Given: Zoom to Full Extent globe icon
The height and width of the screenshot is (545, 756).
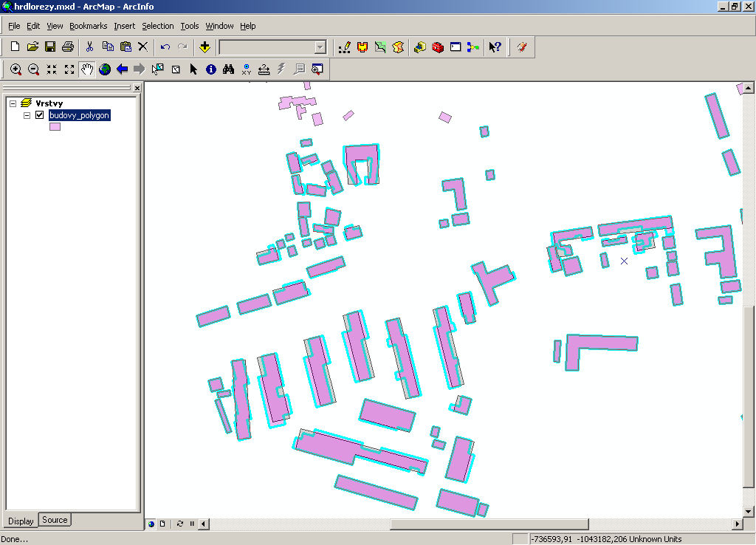Looking at the screenshot, I should (x=105, y=69).
